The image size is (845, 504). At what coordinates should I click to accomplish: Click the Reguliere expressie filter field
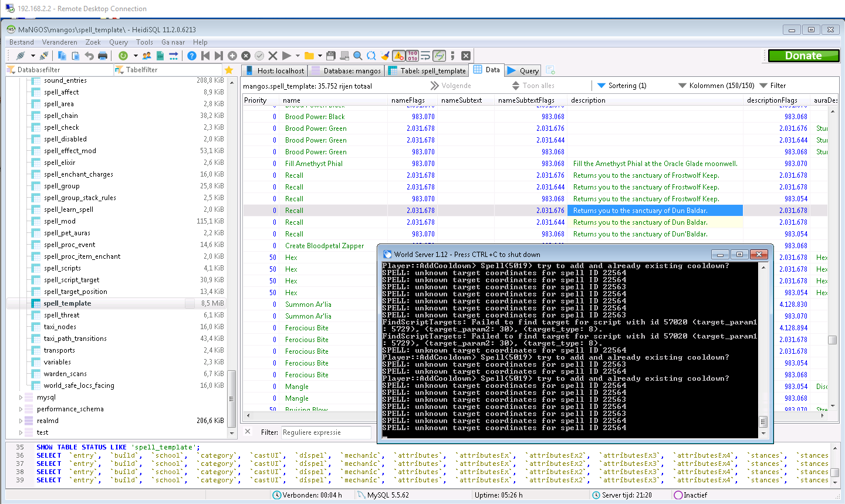point(326,432)
